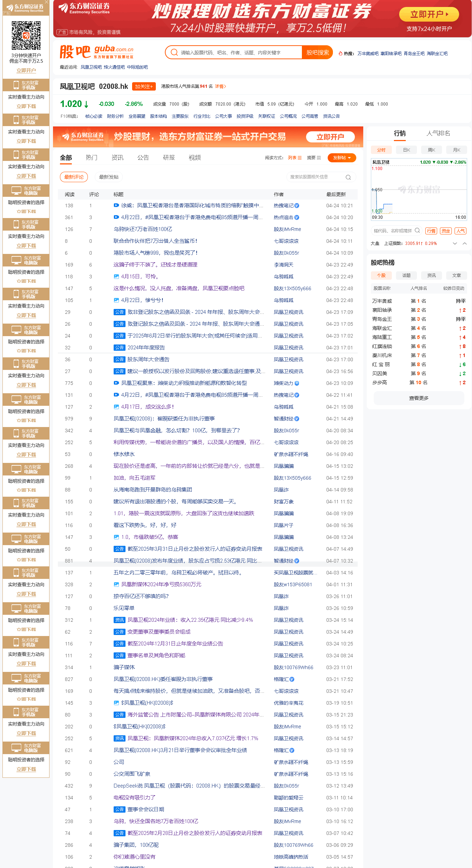Close the left sidebar ad

click(46, 2)
